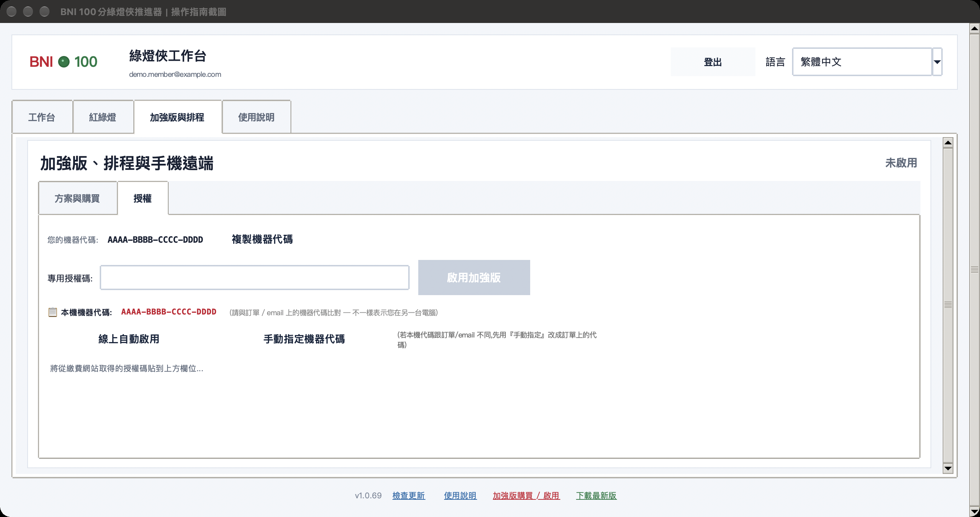
Task: Select the 授權 sub-tab
Action: (x=143, y=198)
